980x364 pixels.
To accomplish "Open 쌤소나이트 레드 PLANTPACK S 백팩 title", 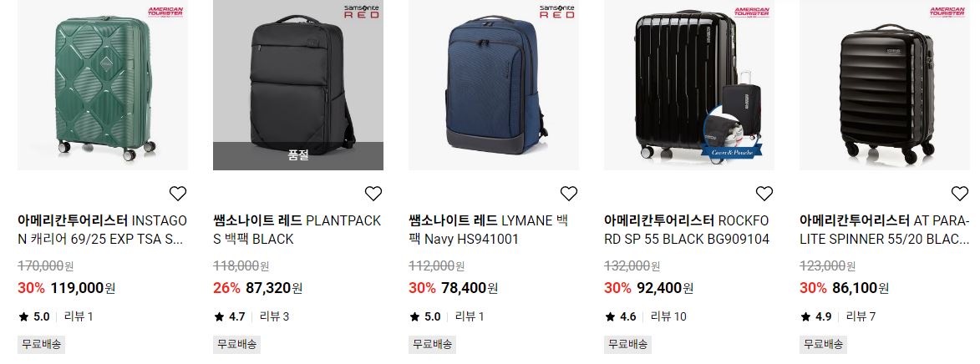I will pyautogui.click(x=297, y=230).
